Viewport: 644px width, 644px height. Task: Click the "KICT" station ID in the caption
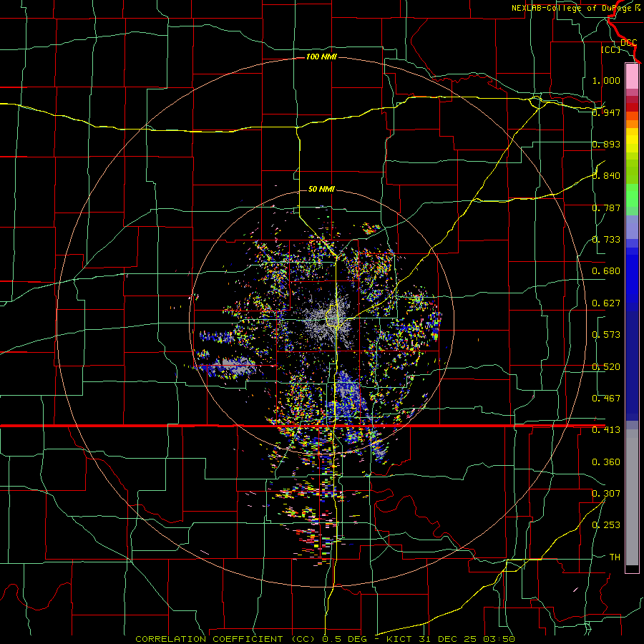coord(401,639)
